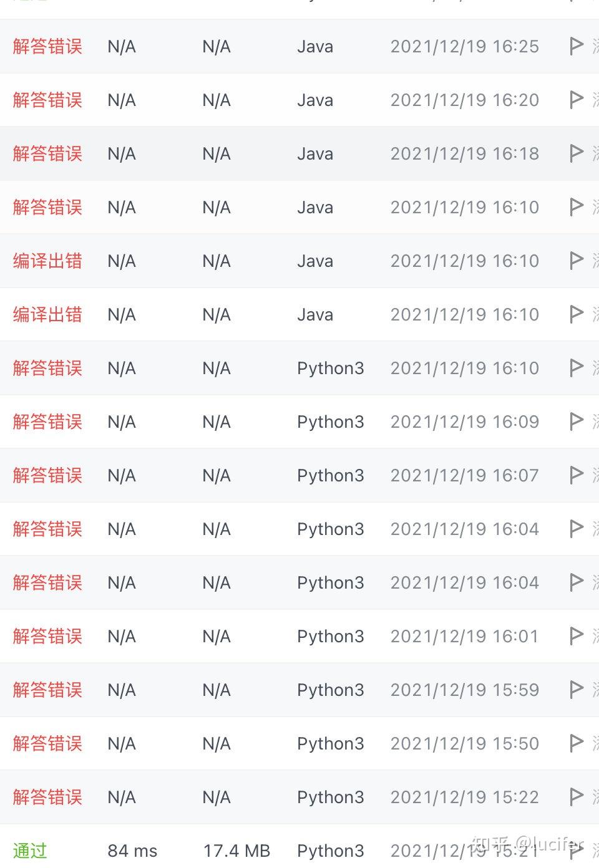599x868 pixels.
Task: Open the 解答错误 result from 15:22
Action: (47, 798)
